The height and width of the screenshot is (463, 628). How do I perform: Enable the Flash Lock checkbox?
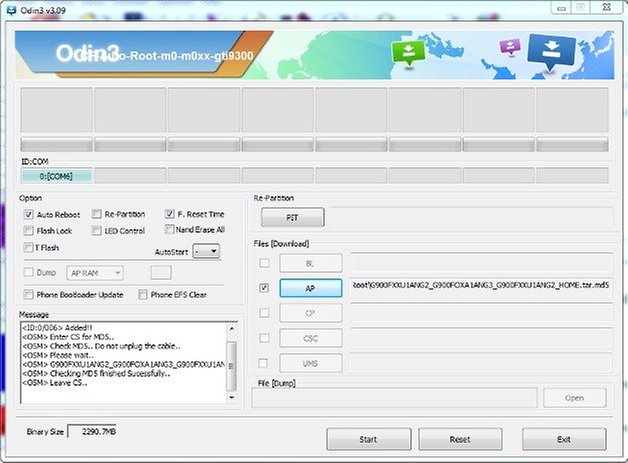[x=28, y=231]
